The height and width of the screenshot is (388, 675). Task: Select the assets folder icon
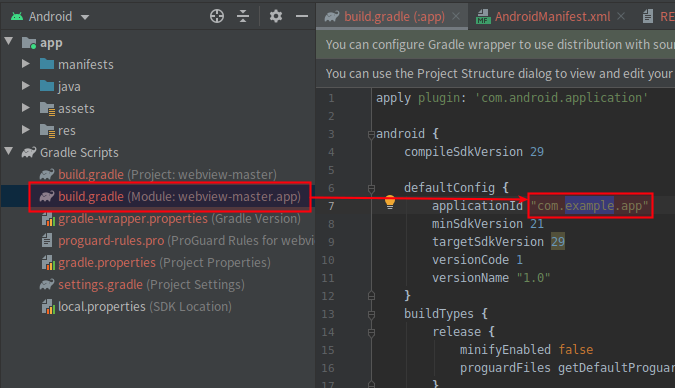47,109
